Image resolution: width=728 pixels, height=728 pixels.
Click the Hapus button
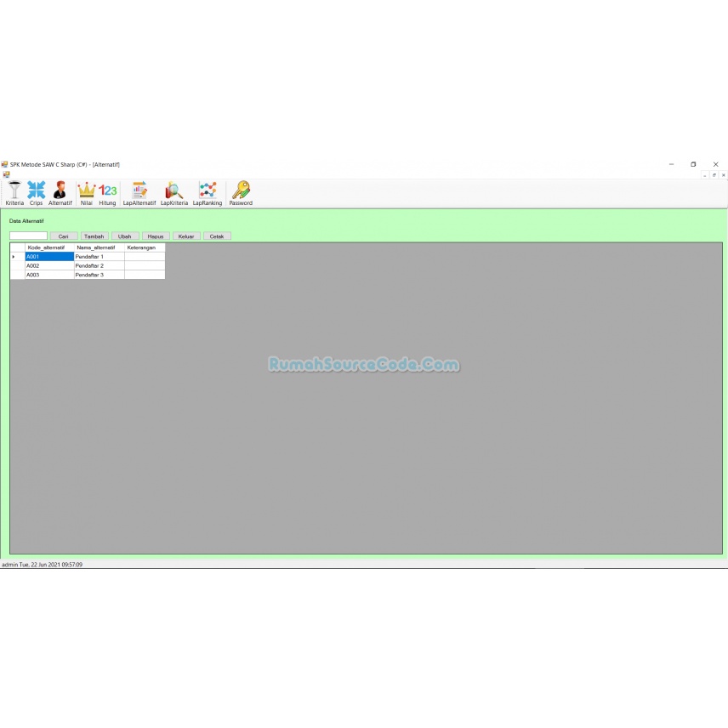[x=156, y=236]
